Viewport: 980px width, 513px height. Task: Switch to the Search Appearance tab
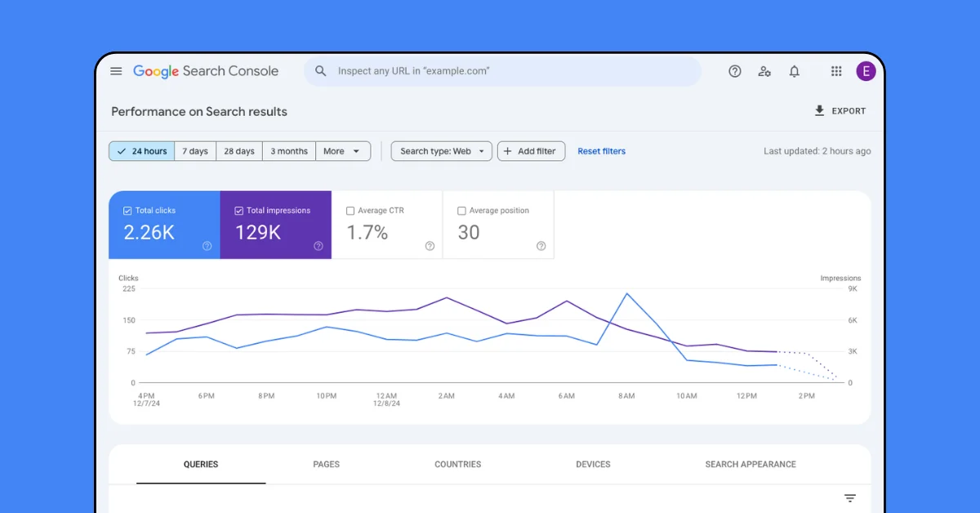click(751, 464)
